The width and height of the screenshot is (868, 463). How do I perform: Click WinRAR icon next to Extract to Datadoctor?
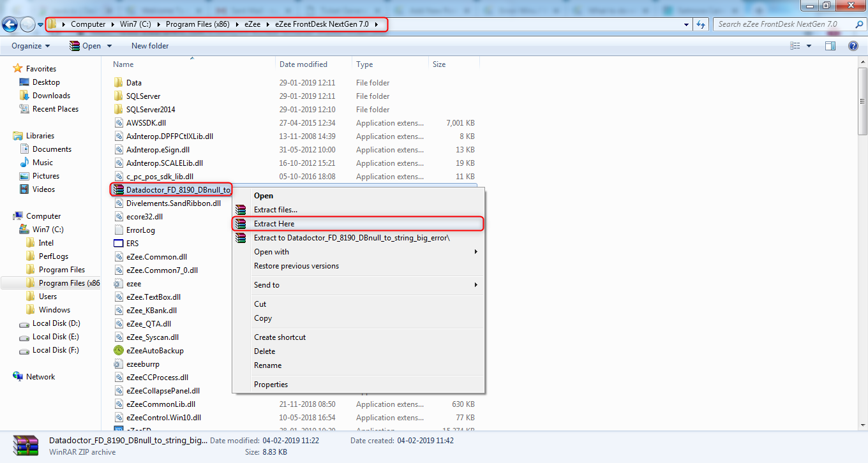(241, 238)
